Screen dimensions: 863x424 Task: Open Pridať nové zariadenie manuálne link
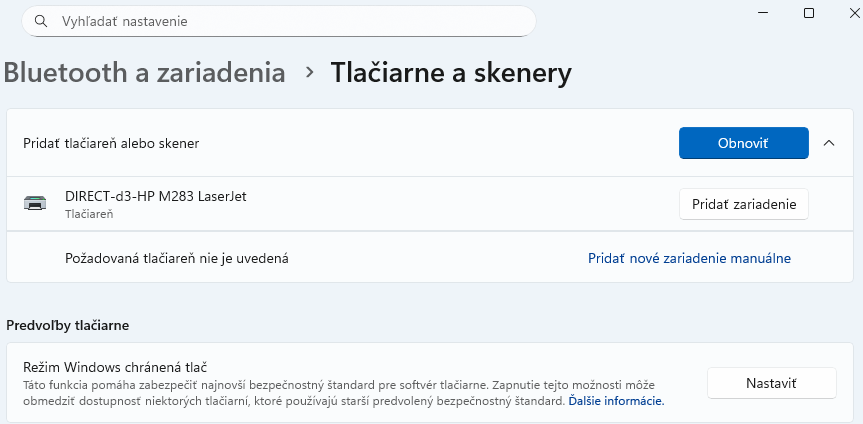tap(689, 258)
